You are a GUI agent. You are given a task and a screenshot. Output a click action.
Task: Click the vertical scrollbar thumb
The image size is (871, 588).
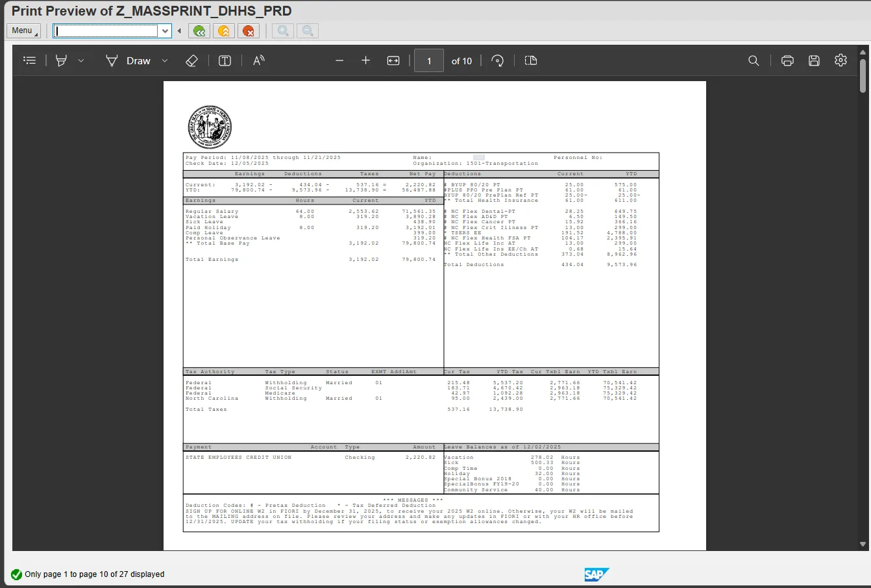tap(863, 77)
